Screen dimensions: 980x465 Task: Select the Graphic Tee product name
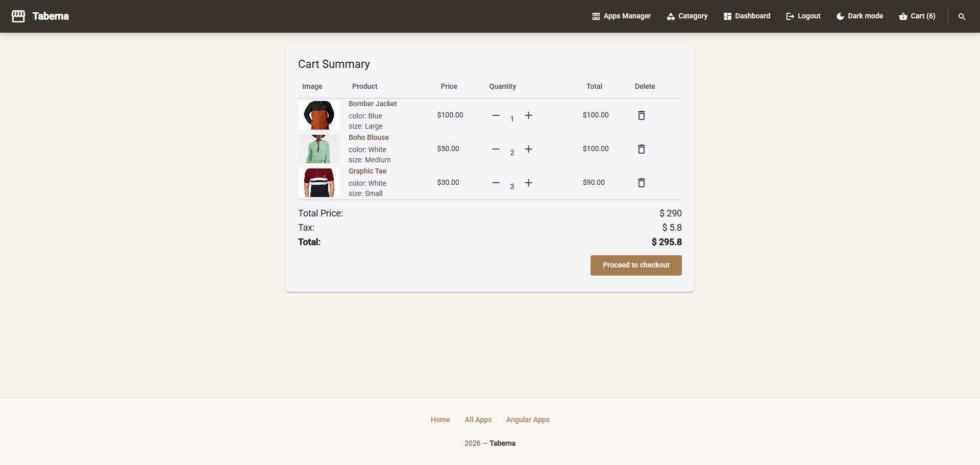(x=367, y=171)
